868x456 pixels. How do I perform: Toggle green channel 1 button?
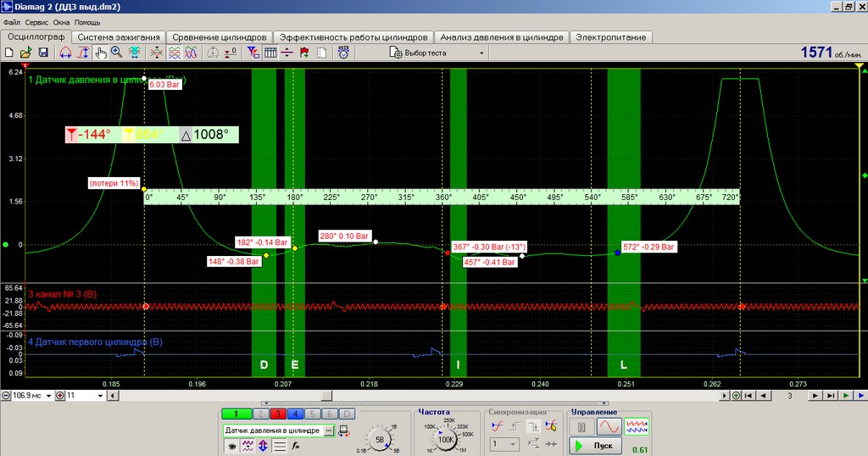coord(236,414)
